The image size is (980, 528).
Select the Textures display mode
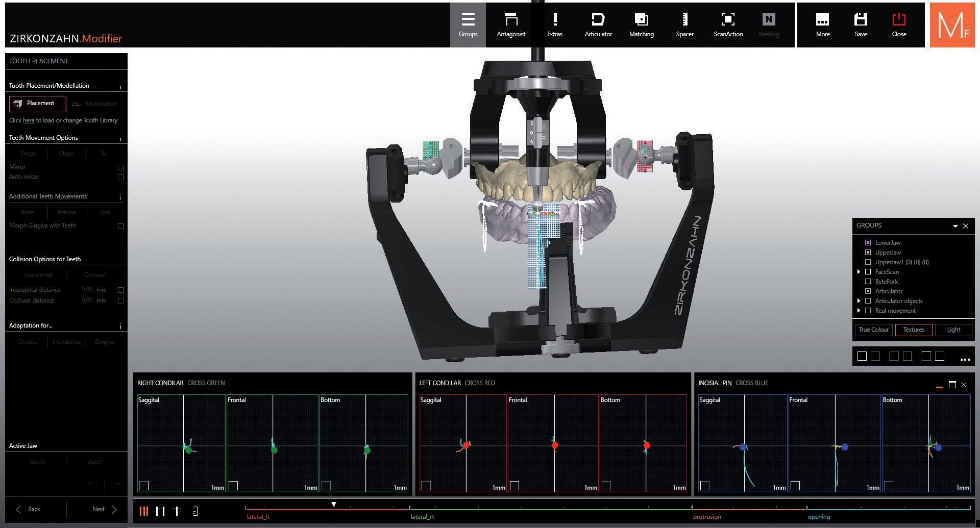tap(914, 330)
